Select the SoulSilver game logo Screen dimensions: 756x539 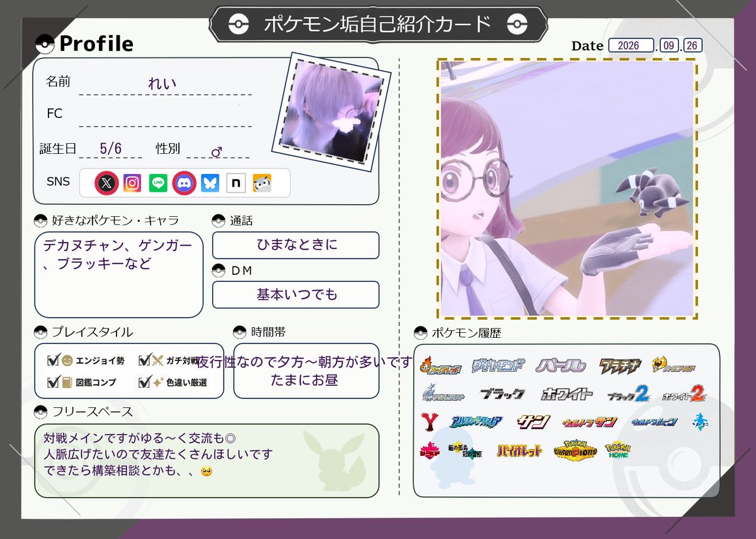[442, 393]
